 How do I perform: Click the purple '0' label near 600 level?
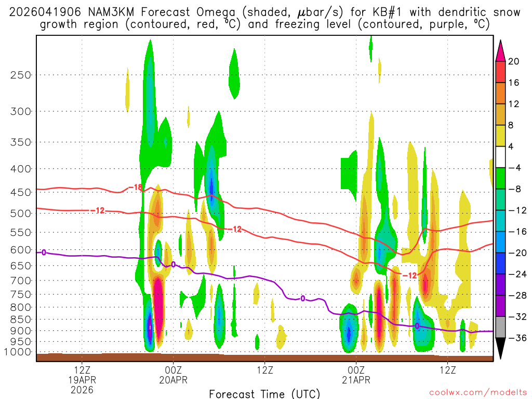pyautogui.click(x=44, y=252)
